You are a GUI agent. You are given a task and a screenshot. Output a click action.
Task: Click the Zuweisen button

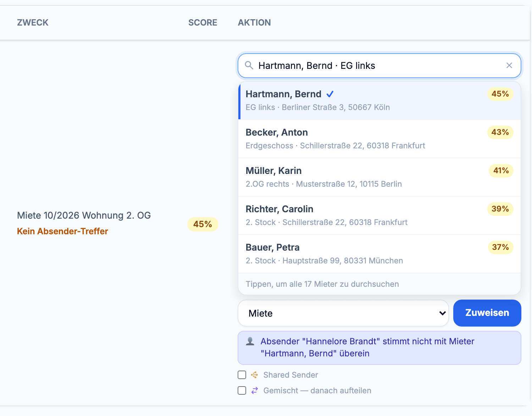pos(487,313)
